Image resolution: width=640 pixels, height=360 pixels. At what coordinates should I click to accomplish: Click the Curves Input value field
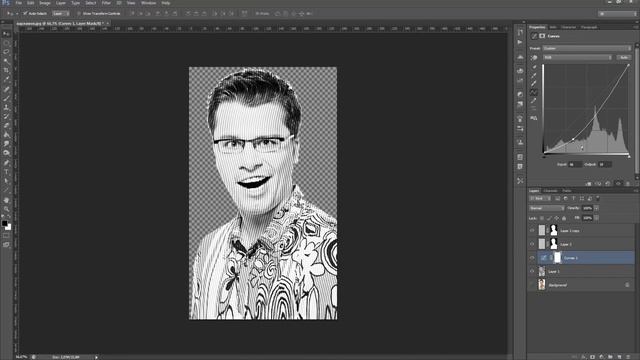click(575, 164)
